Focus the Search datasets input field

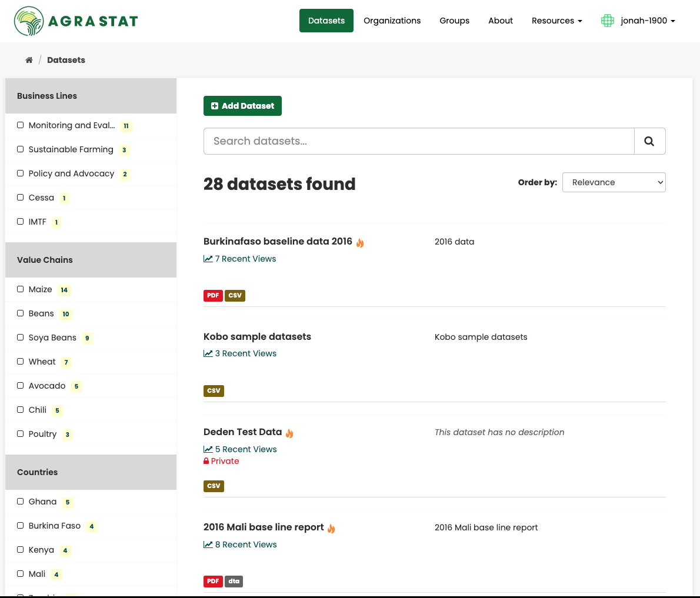419,141
